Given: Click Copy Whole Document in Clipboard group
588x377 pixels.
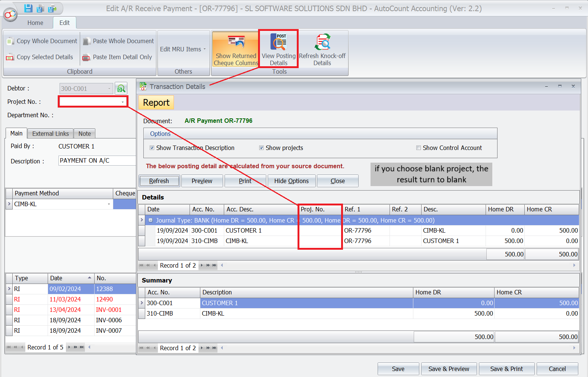Looking at the screenshot, I should (x=42, y=41).
